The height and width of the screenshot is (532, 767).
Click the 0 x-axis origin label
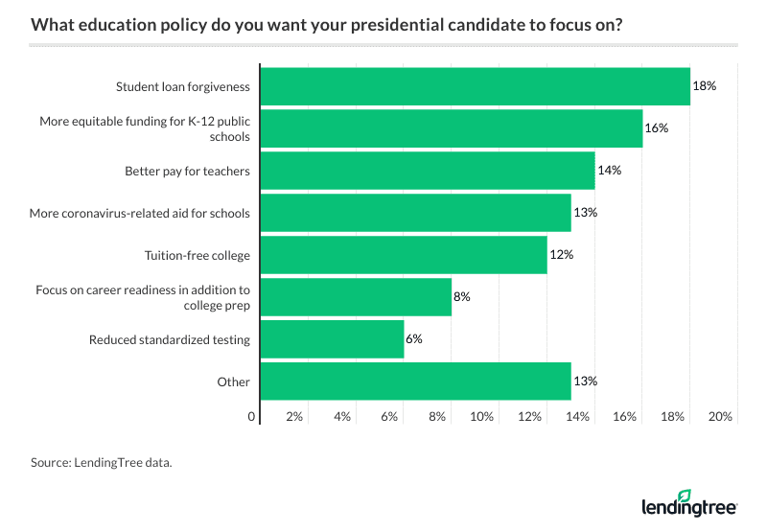coord(252,417)
